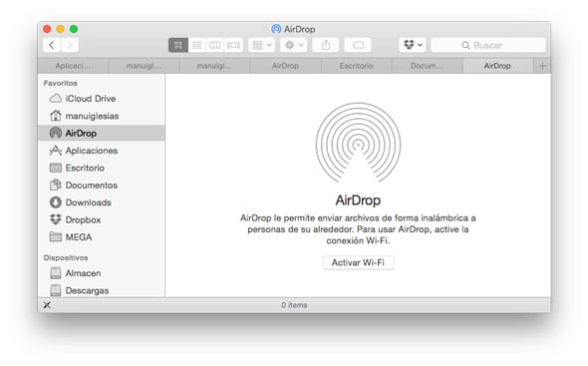The width and height of the screenshot is (588, 366).
Task: Click the Favoritos section header
Action: [x=61, y=83]
